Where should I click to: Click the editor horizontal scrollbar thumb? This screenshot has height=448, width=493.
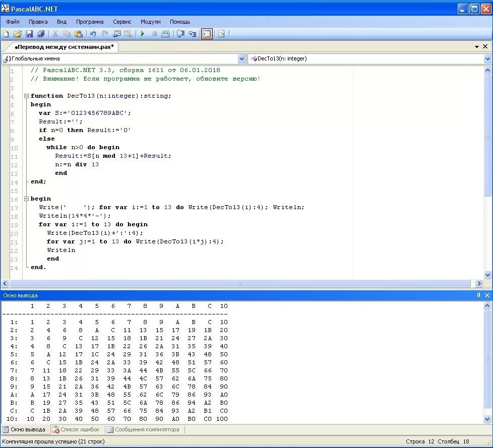pyautogui.click(x=240, y=284)
